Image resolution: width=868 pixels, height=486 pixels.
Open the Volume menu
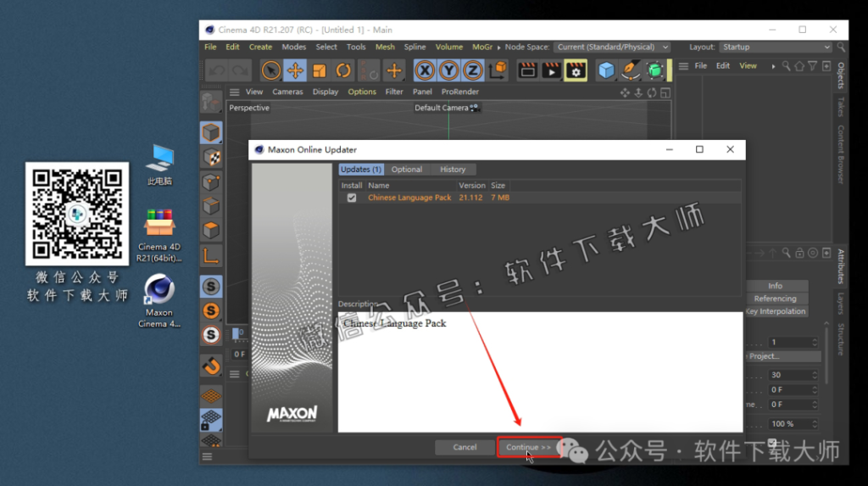449,47
